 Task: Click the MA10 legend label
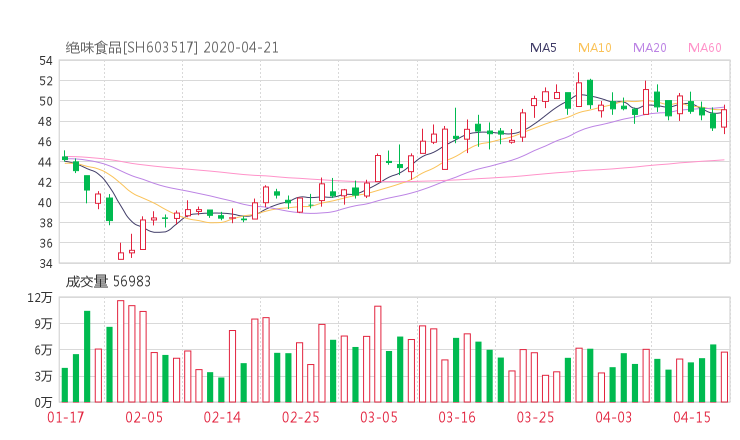[595, 48]
